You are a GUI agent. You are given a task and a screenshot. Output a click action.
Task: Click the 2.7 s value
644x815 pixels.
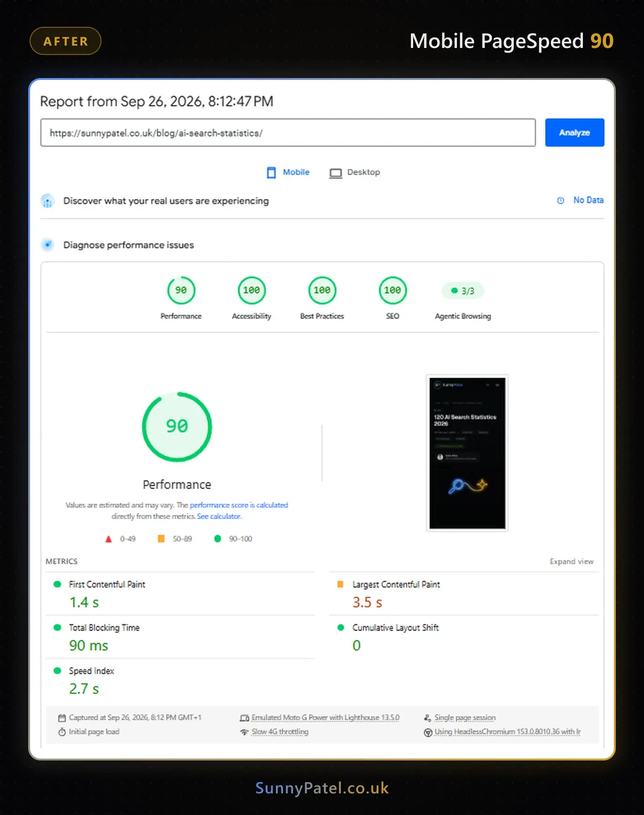tap(84, 689)
